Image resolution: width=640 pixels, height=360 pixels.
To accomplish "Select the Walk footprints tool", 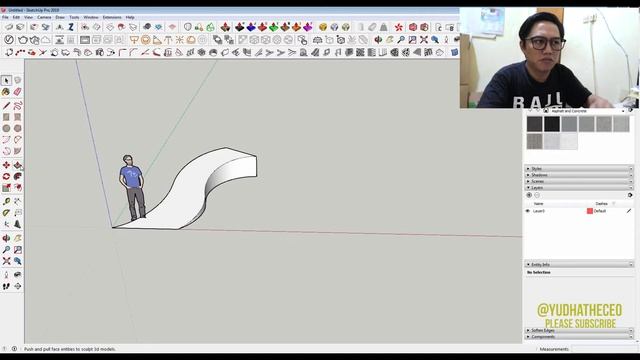I will (x=6, y=286).
